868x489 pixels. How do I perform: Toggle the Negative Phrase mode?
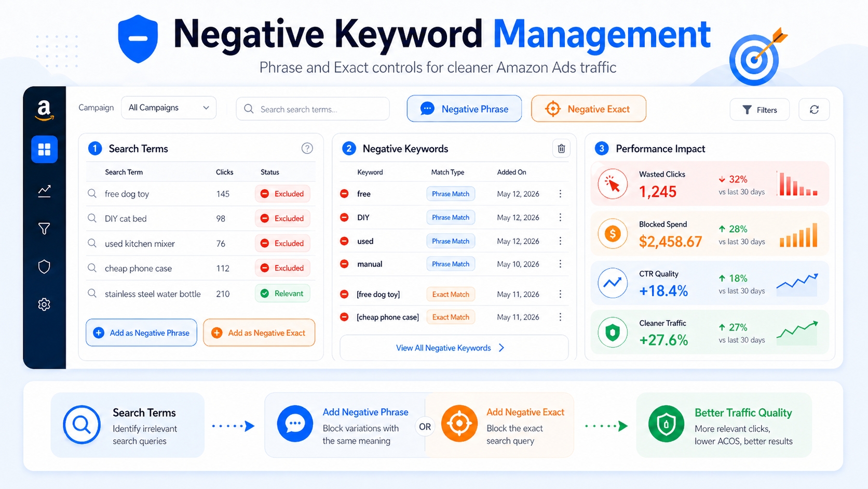click(464, 109)
